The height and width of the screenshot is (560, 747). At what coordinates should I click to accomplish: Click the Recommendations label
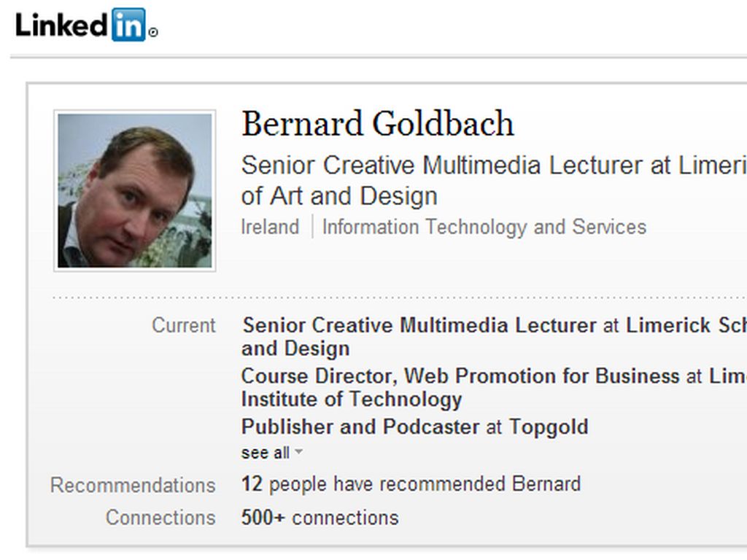[x=132, y=486]
